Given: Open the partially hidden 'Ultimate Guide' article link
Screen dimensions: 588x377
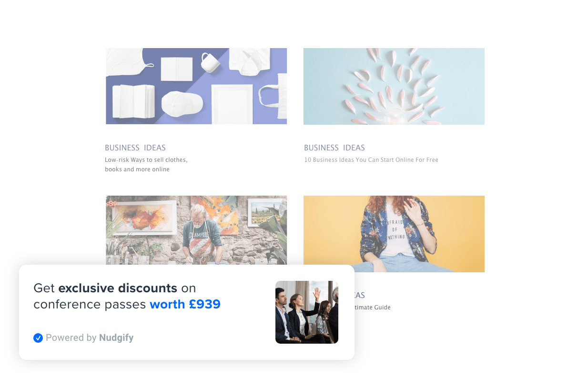Looking at the screenshot, I should pos(373,308).
